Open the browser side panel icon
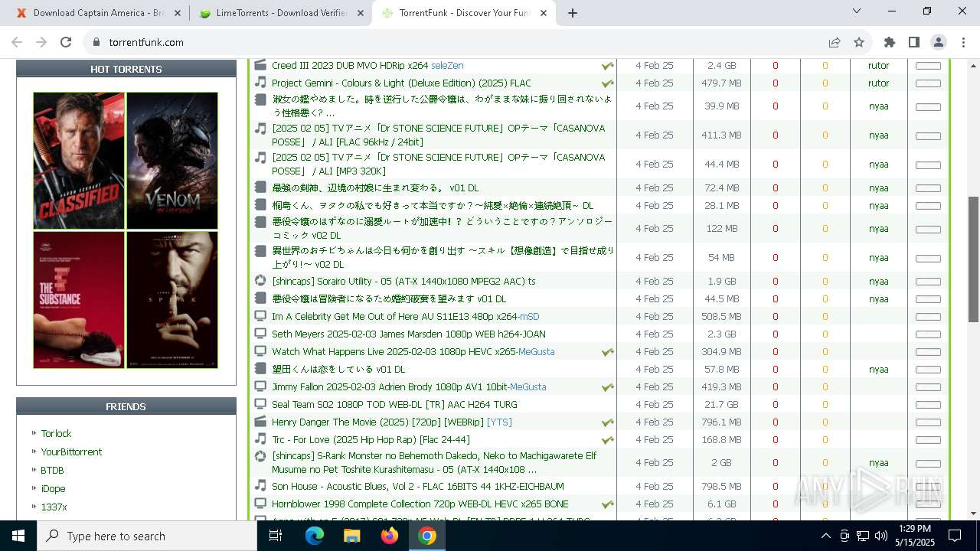The height and width of the screenshot is (551, 980). point(914,42)
